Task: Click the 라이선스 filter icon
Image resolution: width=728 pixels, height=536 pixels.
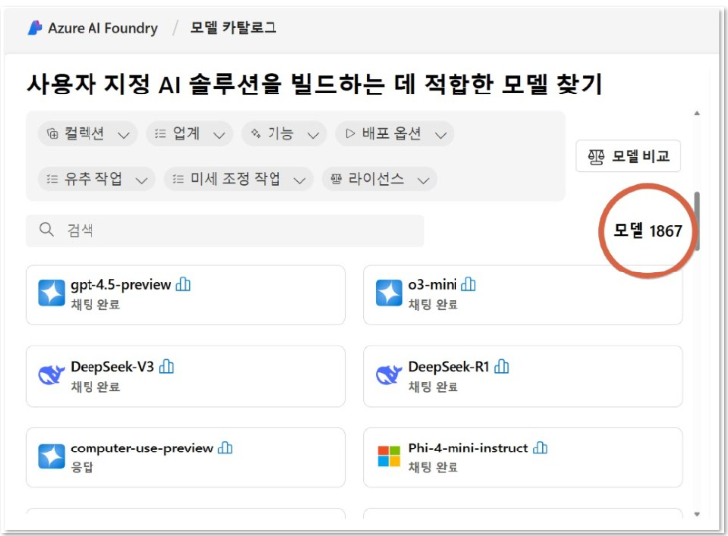Action: coord(336,179)
